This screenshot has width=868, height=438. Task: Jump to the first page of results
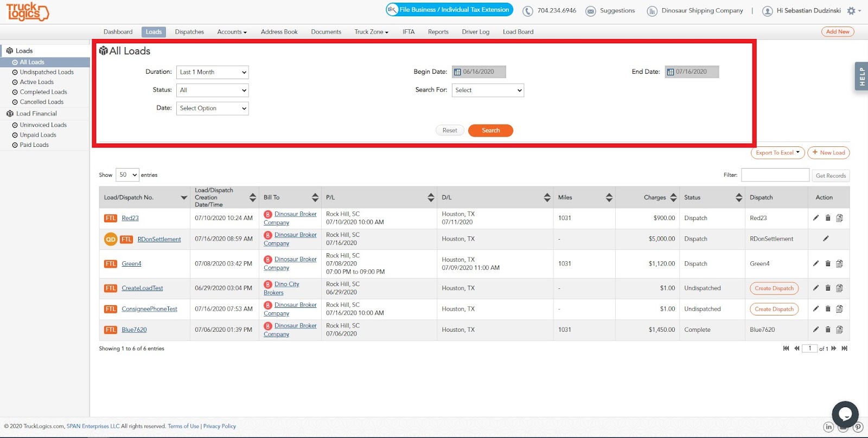786,349
